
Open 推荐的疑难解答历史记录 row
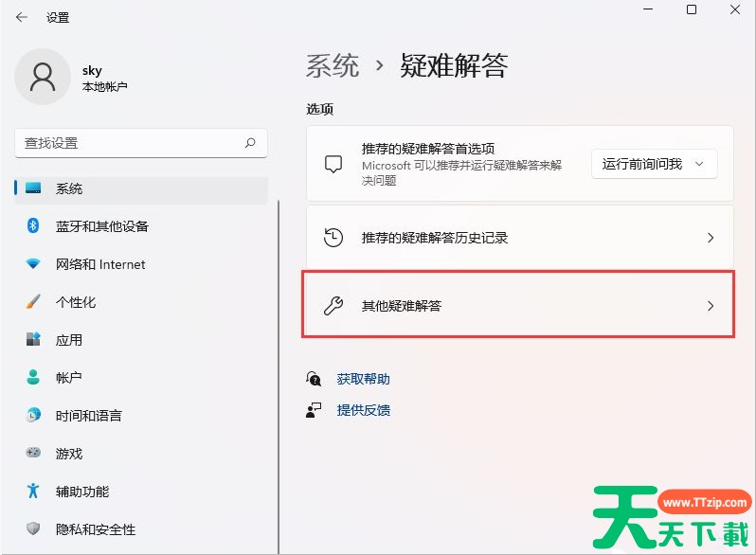click(x=520, y=238)
